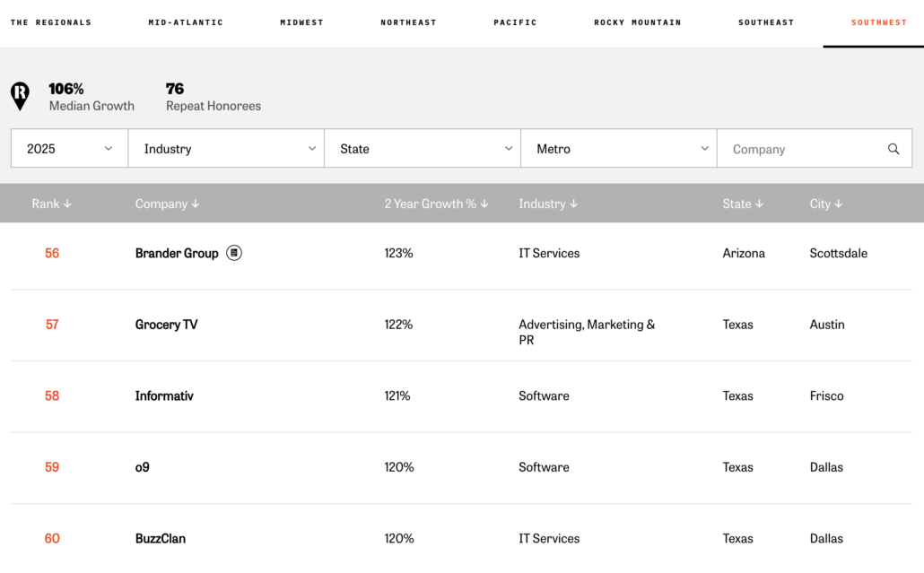Screen dimensions: 924x573
Task: Open The Regionals main page link
Action: (x=51, y=22)
